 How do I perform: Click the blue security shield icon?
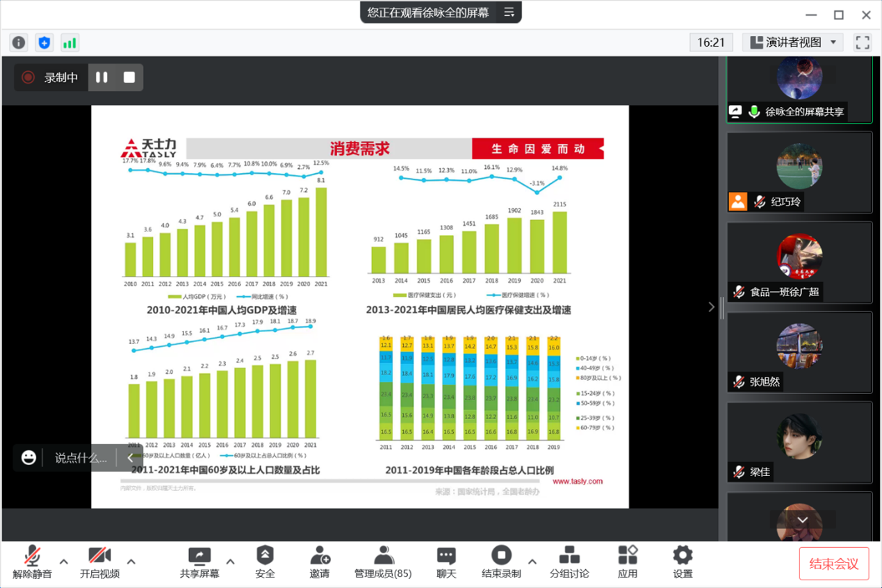pos(44,42)
